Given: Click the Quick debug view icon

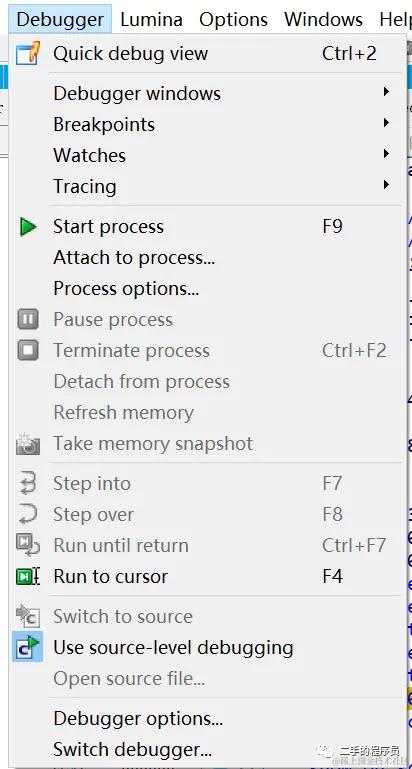Looking at the screenshot, I should coord(27,53).
